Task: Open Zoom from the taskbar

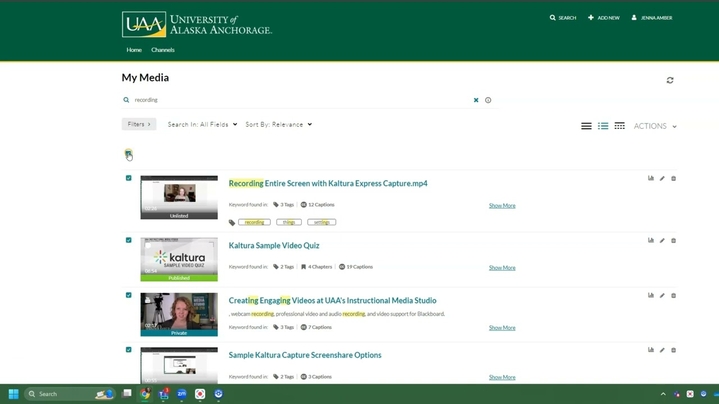Action: (182, 394)
